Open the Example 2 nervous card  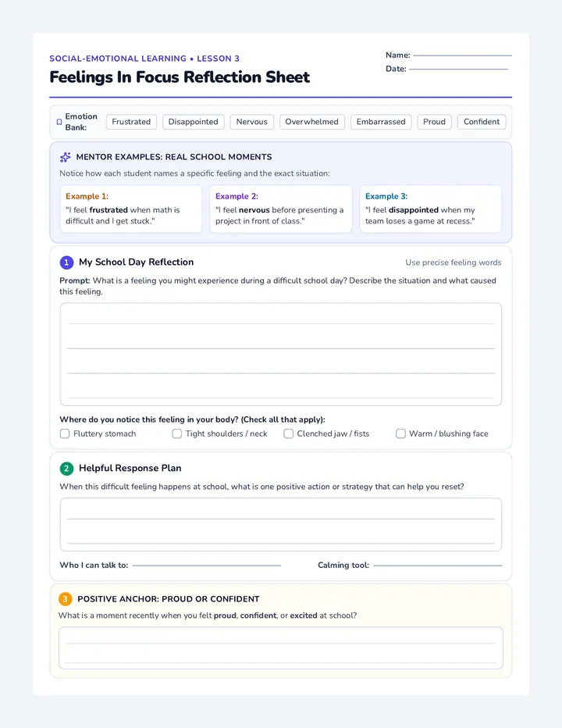click(x=281, y=209)
